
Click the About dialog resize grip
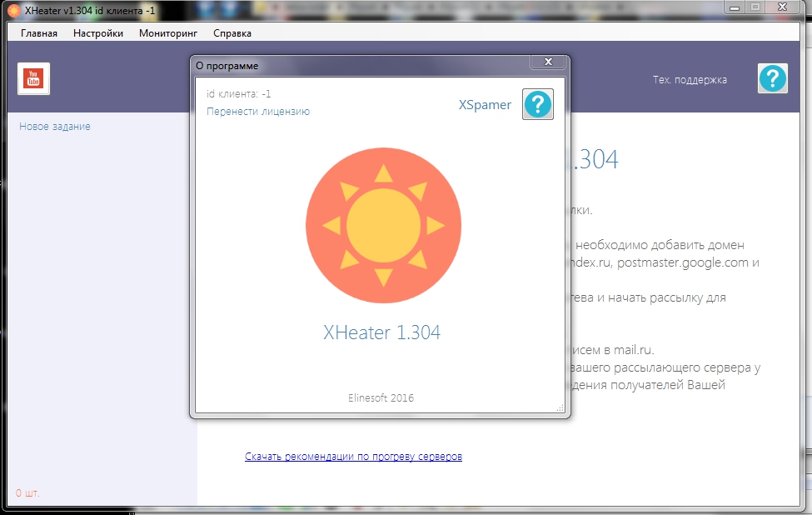[x=560, y=408]
